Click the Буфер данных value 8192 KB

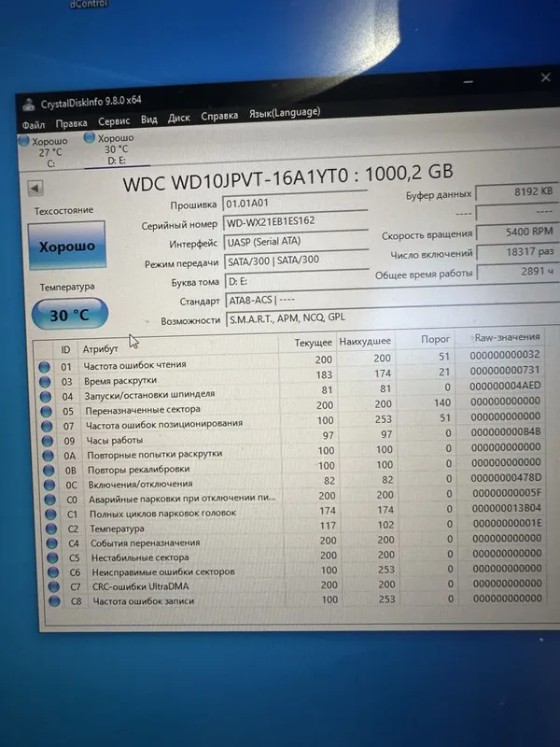(516, 192)
